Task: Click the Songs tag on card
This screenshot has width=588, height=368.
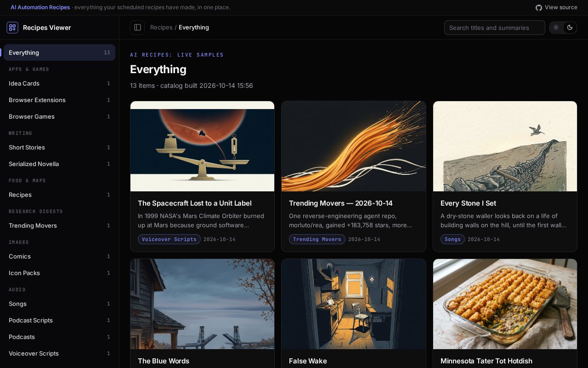Action: pyautogui.click(x=452, y=239)
